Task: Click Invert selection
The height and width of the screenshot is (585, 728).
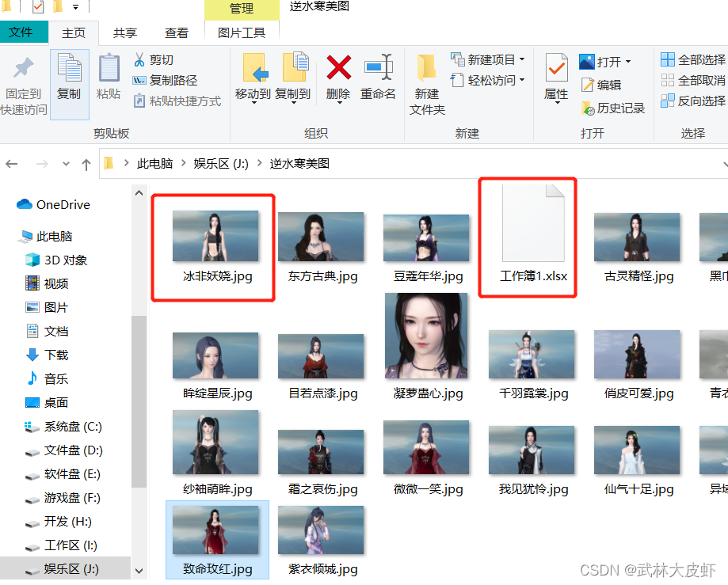Action: 693,101
